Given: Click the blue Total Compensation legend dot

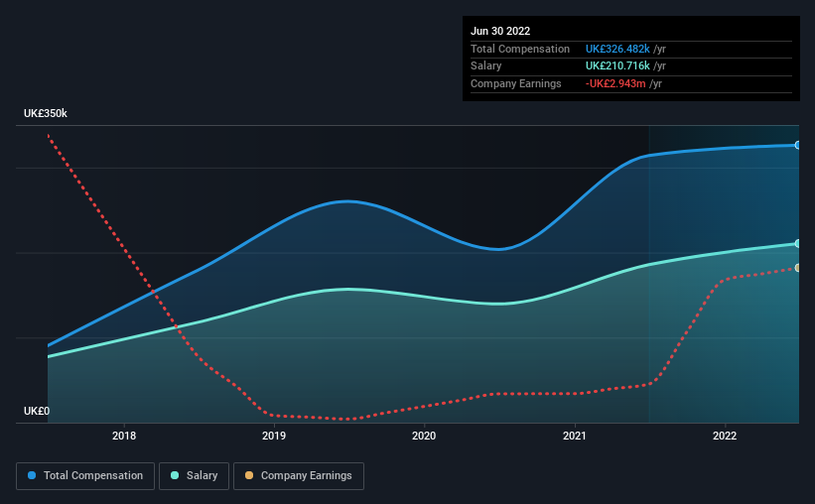Looking at the screenshot, I should pyautogui.click(x=32, y=475).
